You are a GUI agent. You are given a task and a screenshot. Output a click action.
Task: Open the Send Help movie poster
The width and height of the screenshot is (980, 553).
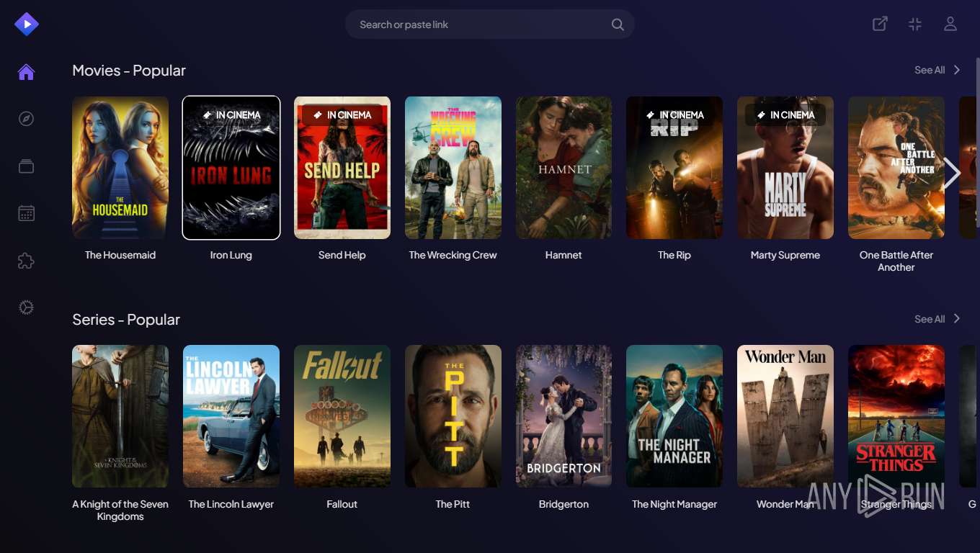342,168
